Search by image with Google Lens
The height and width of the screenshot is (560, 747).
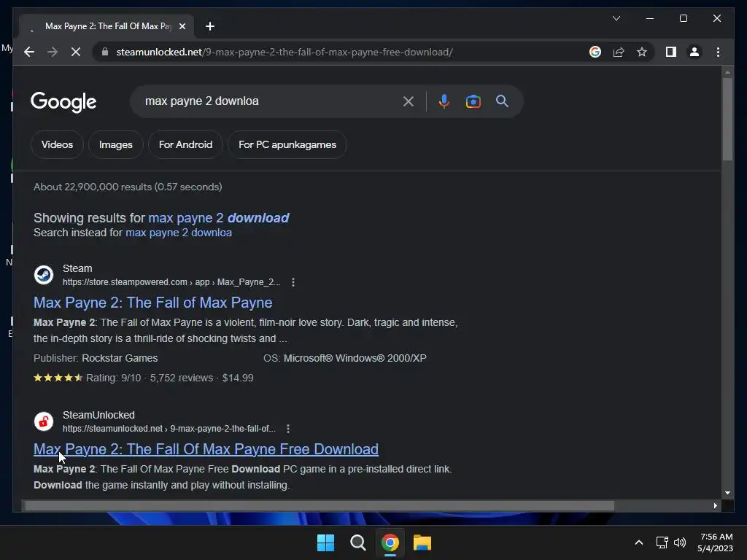473,101
